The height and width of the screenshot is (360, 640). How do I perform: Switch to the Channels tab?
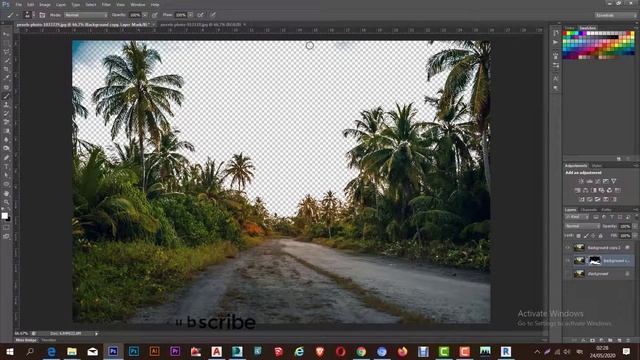click(589, 210)
